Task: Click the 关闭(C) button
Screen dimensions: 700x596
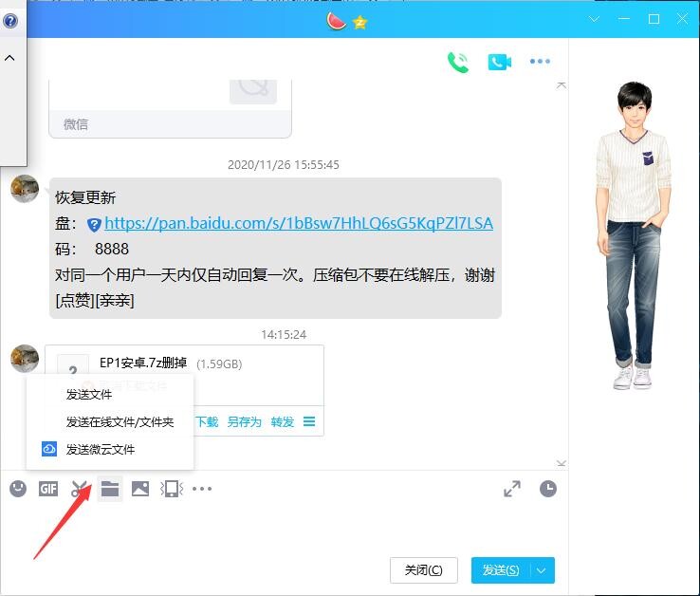Action: 423,570
